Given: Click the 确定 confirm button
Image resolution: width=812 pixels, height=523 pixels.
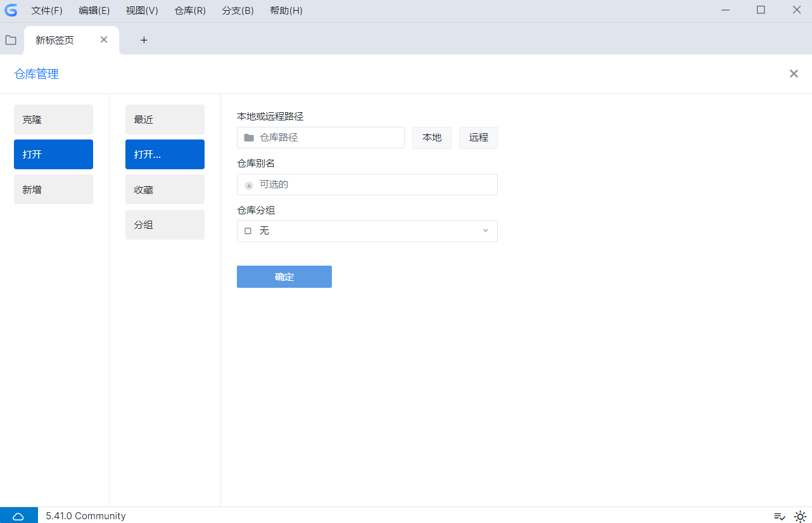Looking at the screenshot, I should 284,276.
